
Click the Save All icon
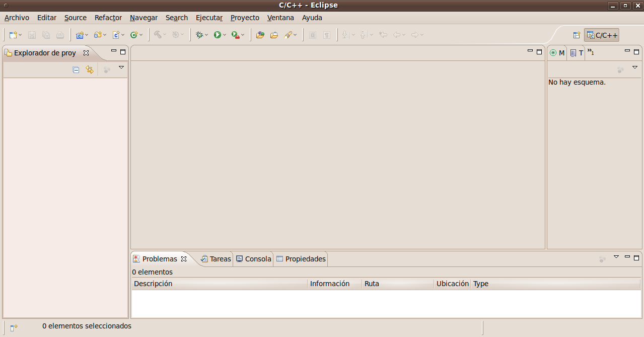point(46,35)
